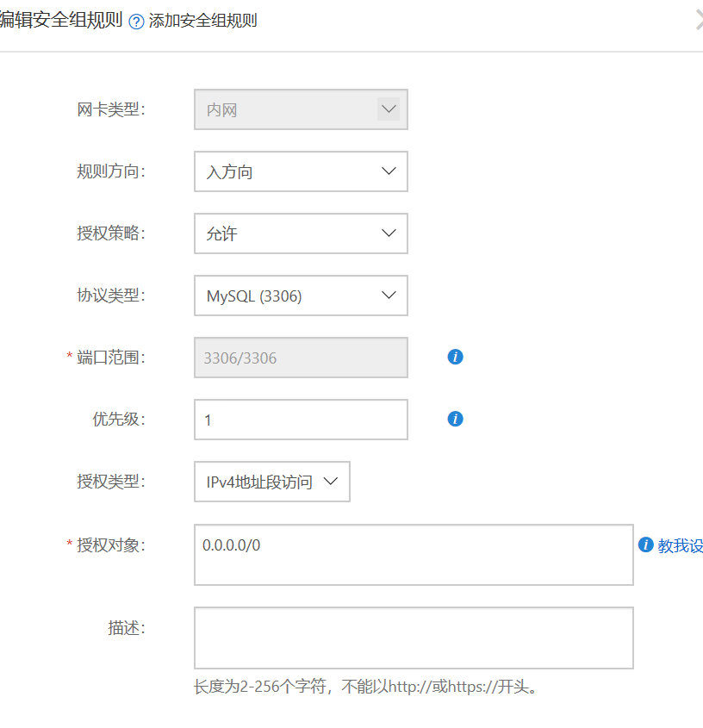703x728 pixels.
Task: Open the 网卡类型 dropdown showing 内网
Action: pos(301,109)
